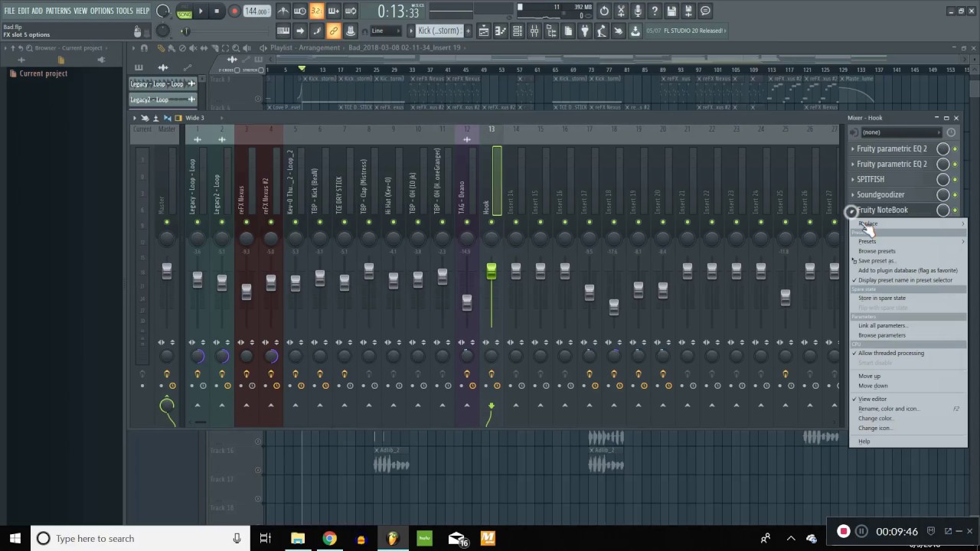Click the Play transport button
980x551 pixels.
tap(201, 11)
